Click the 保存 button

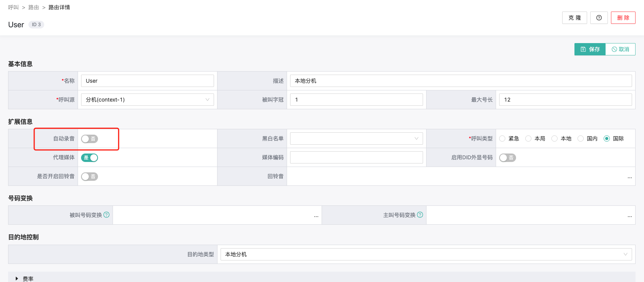tap(590, 49)
